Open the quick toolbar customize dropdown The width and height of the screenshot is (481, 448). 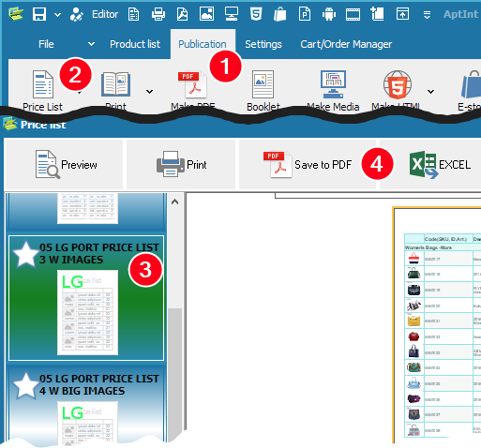coord(427,14)
